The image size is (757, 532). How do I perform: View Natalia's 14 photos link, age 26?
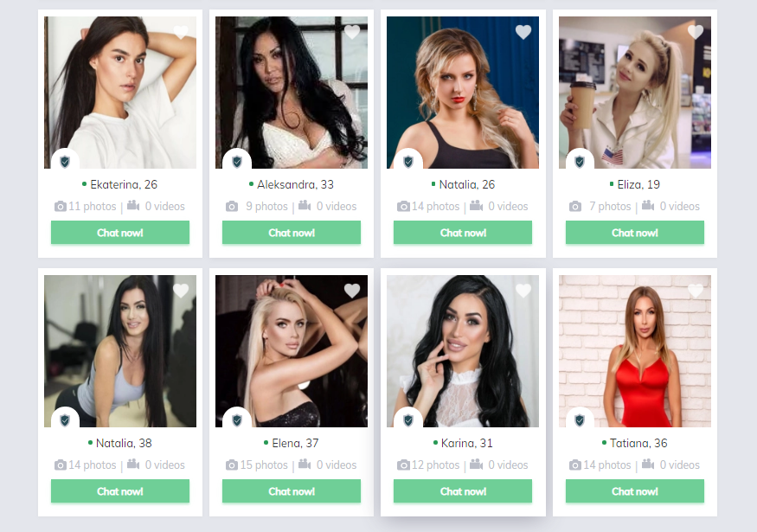[435, 207]
